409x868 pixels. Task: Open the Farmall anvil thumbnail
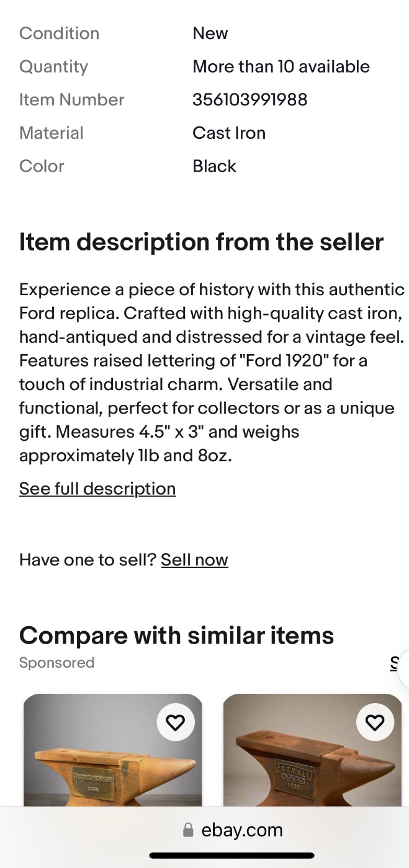(x=310, y=763)
